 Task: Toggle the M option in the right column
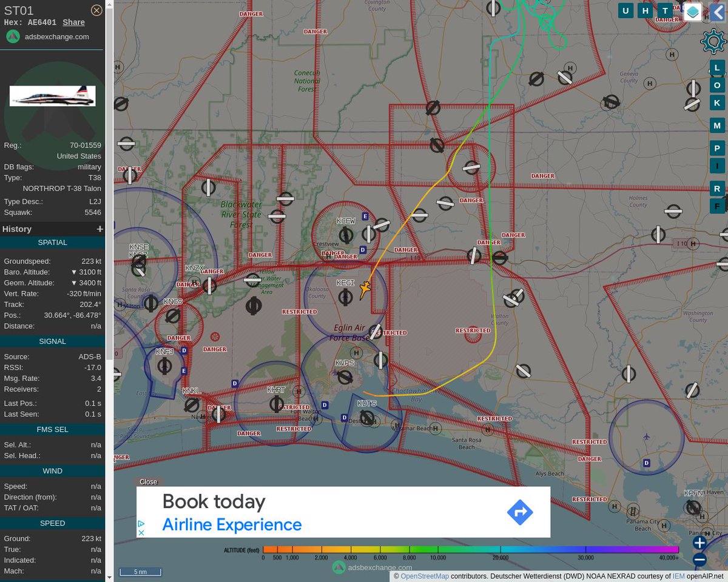(717, 125)
